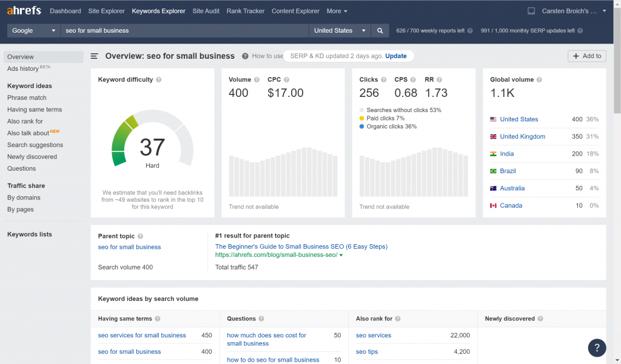Click help icon beside Global volume
Image resolution: width=621 pixels, height=364 pixels.
[539, 79]
